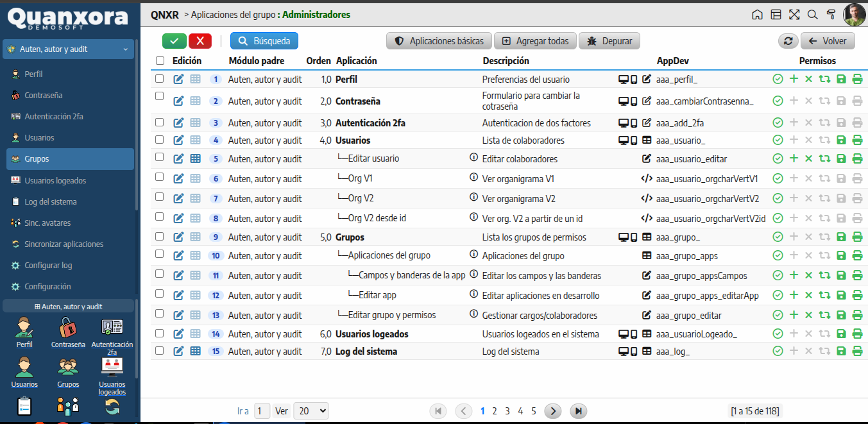
Task: Select the checkbox for Log del sistema row
Action: (160, 351)
